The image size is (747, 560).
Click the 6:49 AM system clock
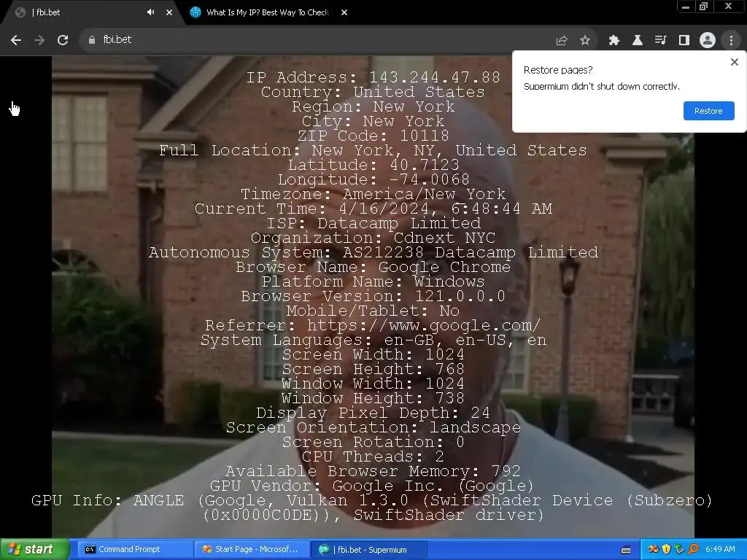[720, 550]
